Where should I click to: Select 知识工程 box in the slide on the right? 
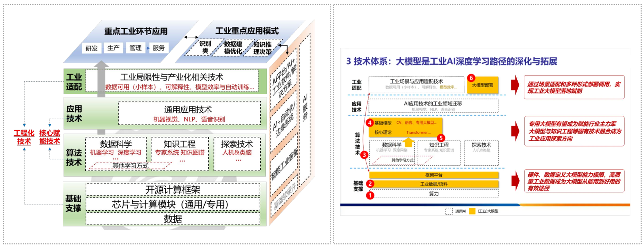(x=439, y=153)
